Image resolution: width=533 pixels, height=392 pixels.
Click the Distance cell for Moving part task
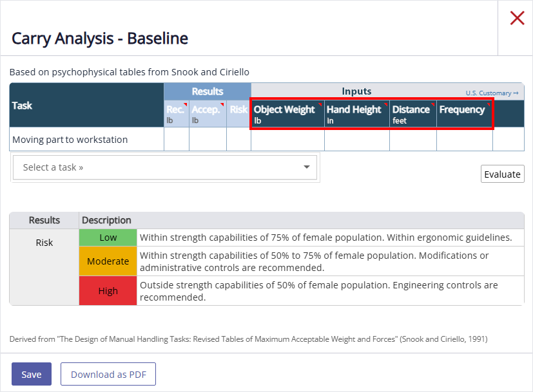(412, 140)
